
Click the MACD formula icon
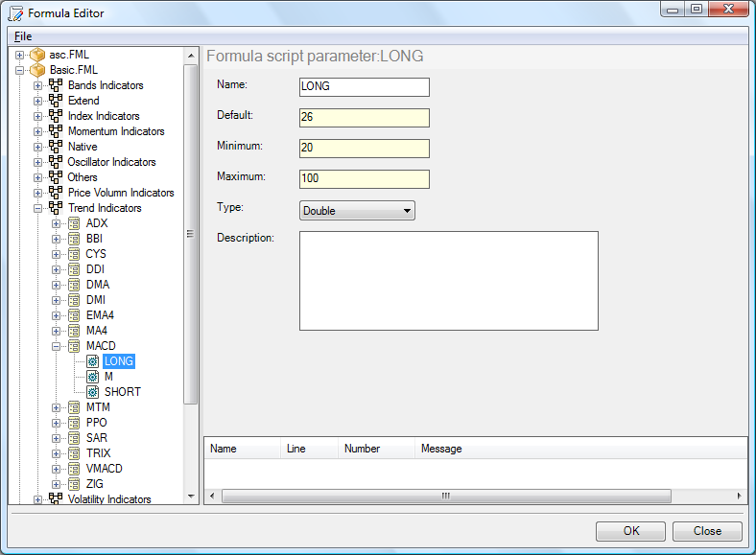point(74,346)
